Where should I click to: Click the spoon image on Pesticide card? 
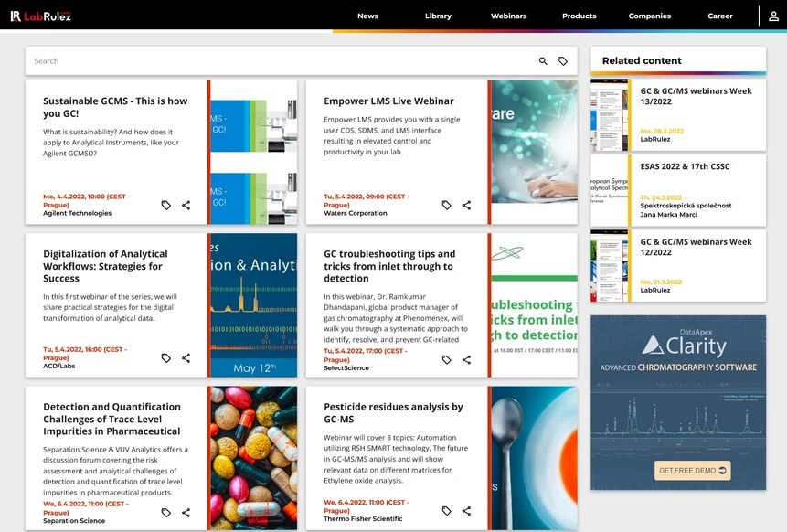(x=534, y=458)
